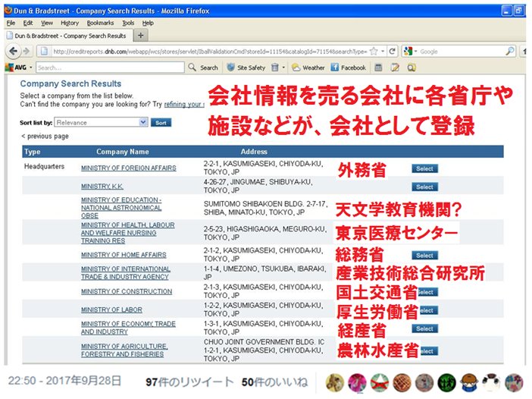Screen dimensions: 532x399
Task: Reload the page with the refresh icon
Action: [393, 52]
